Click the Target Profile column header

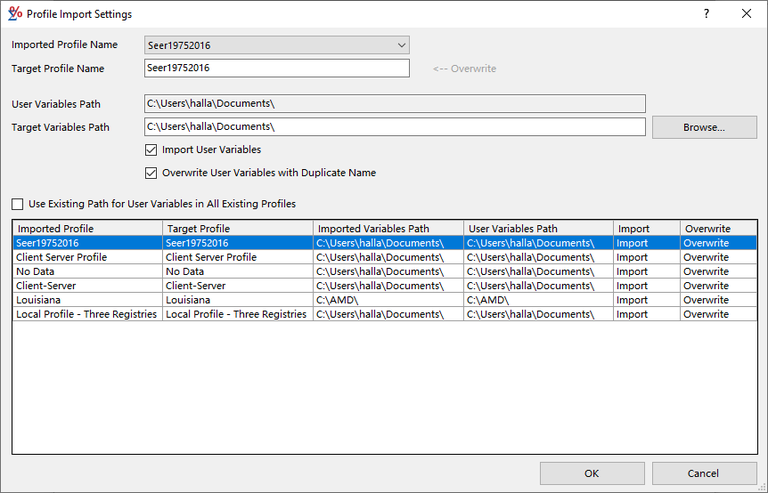pos(237,229)
